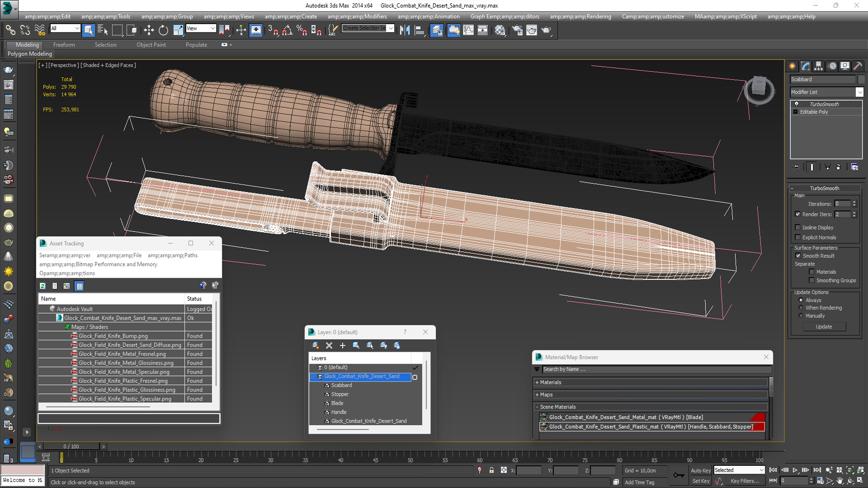Switch to Object Paint ribbon tab
The image size is (868, 488).
point(151,45)
